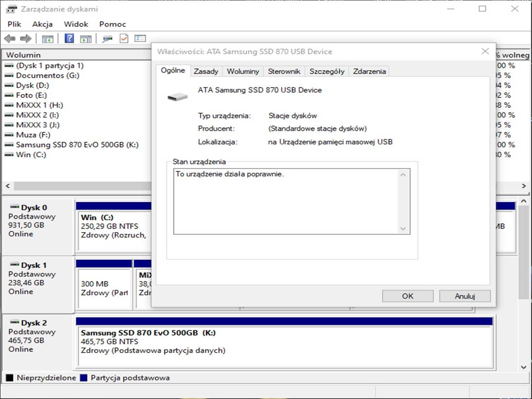Switch to the Woluminy tab

coord(243,71)
